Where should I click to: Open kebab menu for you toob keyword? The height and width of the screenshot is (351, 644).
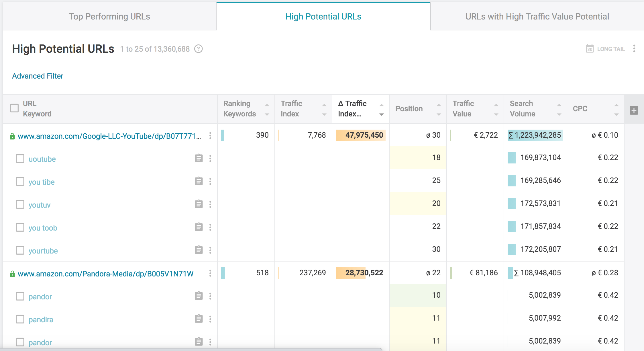point(210,227)
